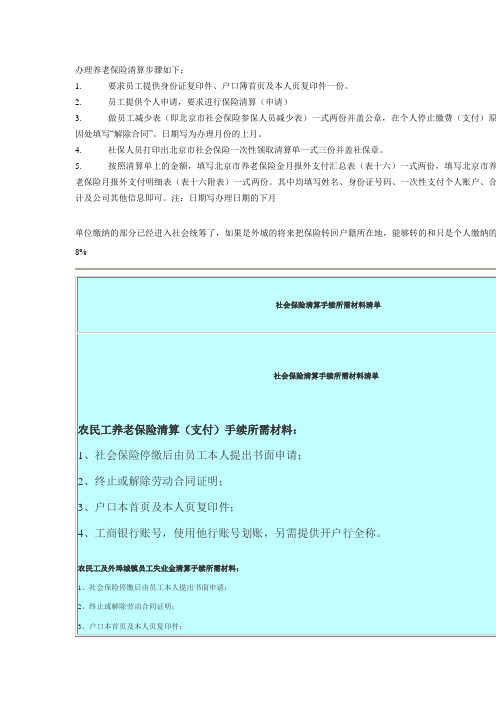
Task: Click large item 1 社会保险停缴后由员工本人提出书面申请
Action: pyautogui.click(x=190, y=456)
